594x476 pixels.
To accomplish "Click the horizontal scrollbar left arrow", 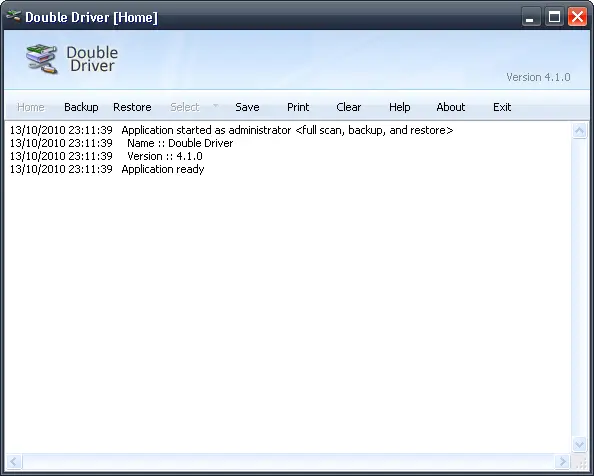I will 14,462.
